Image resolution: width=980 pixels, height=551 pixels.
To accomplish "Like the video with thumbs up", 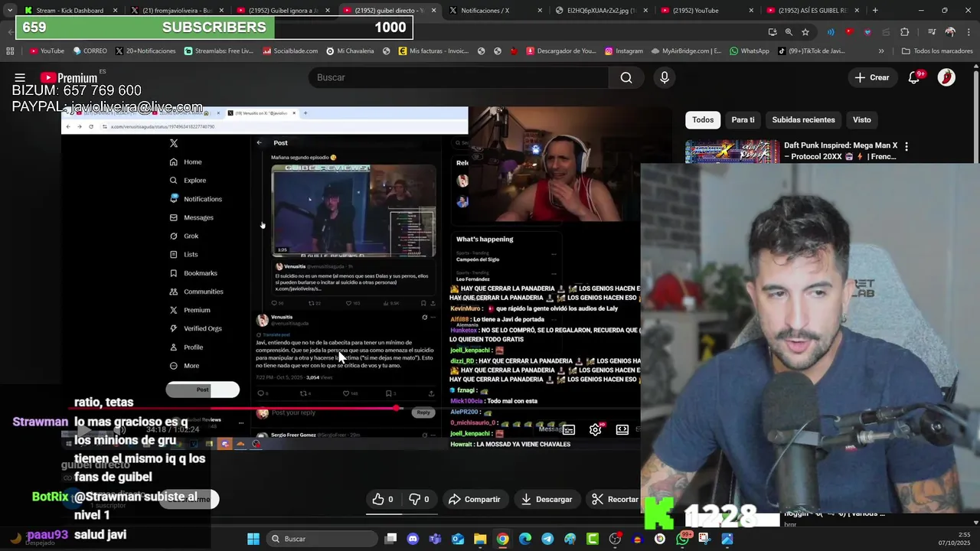I will [x=383, y=499].
